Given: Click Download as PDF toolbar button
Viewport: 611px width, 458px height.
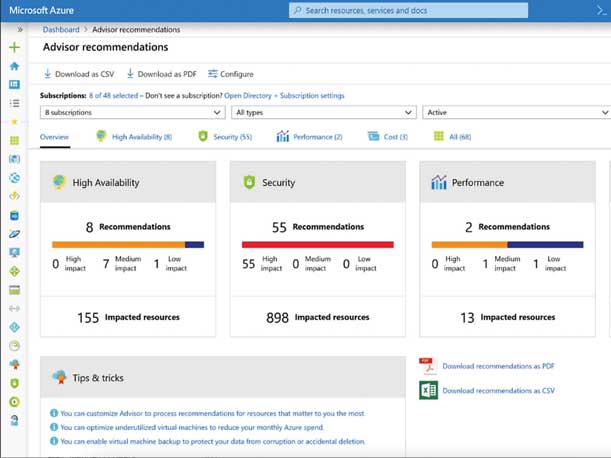Looking at the screenshot, I should coord(161,74).
